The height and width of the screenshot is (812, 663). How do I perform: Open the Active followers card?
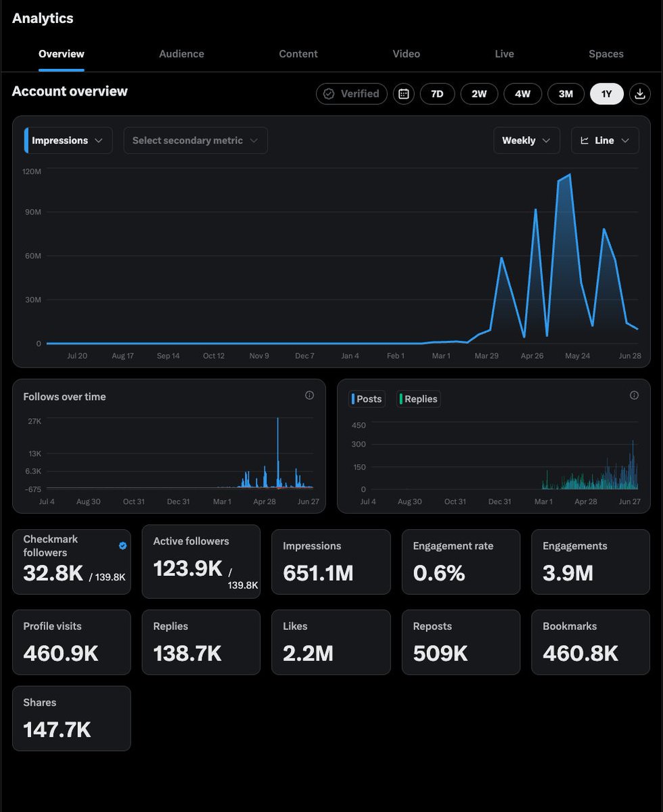(201, 562)
